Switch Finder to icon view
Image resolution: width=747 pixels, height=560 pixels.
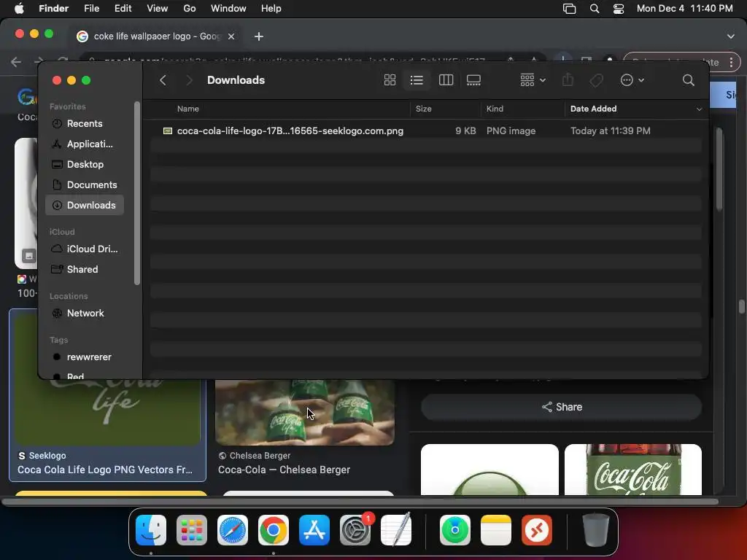pyautogui.click(x=390, y=80)
